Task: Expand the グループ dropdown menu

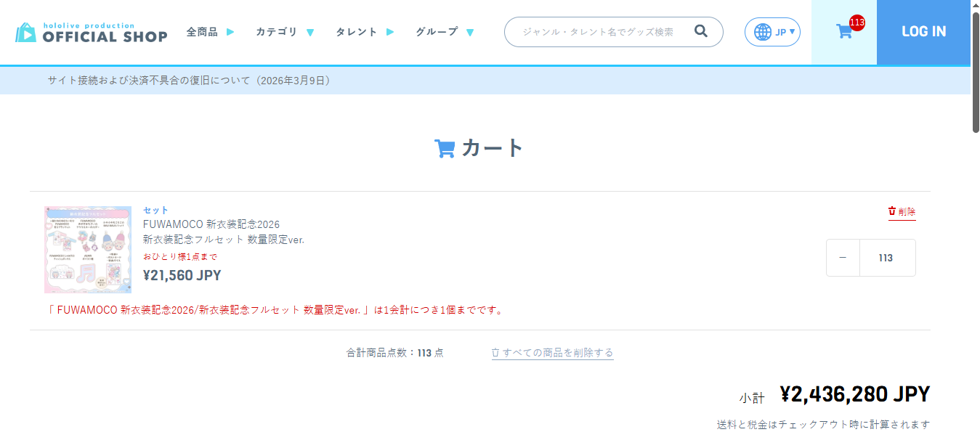Action: click(445, 32)
